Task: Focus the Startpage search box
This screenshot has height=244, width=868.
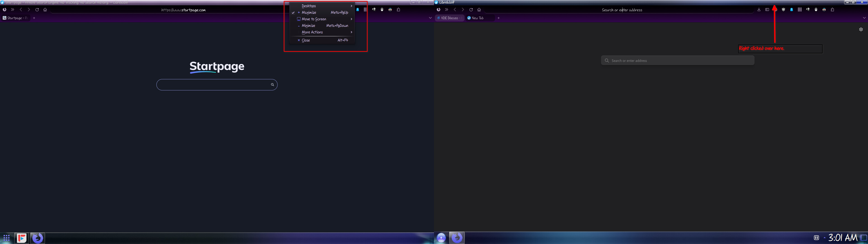Action: click(217, 84)
